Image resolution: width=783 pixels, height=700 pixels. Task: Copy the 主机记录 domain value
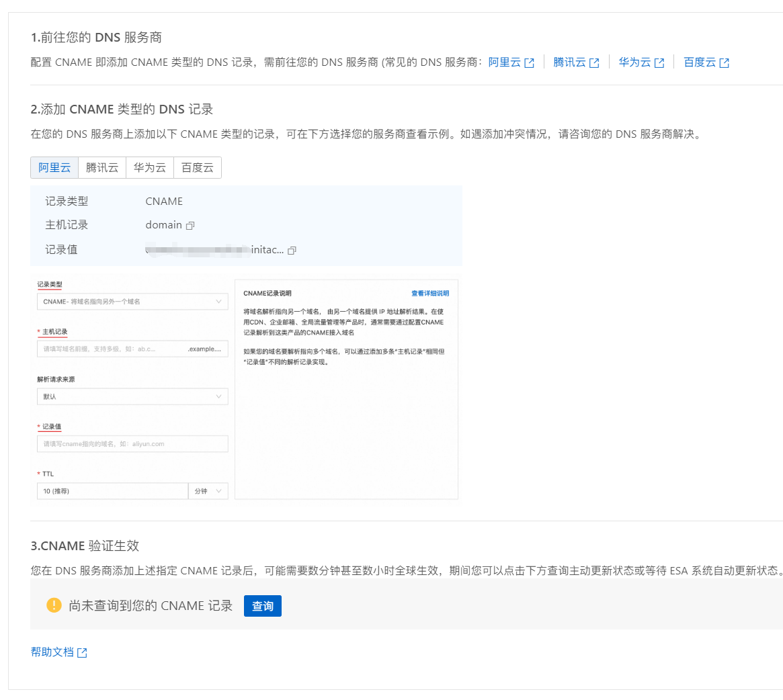pos(190,226)
